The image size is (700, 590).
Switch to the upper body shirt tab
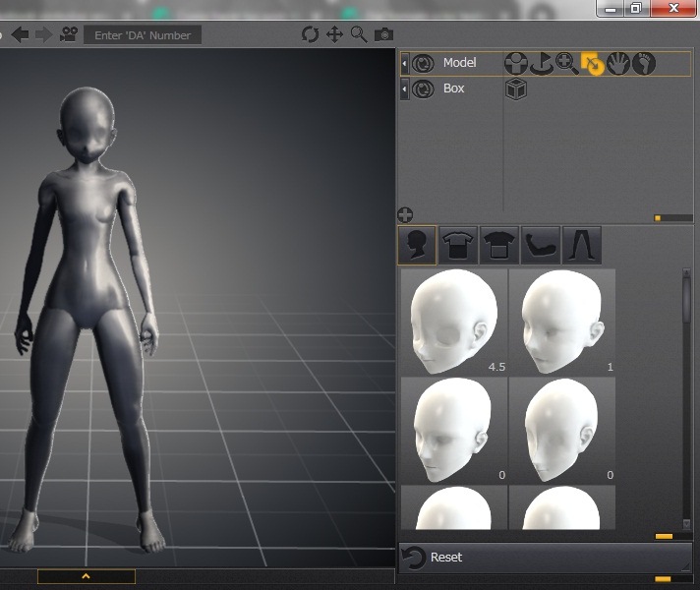[x=458, y=245]
